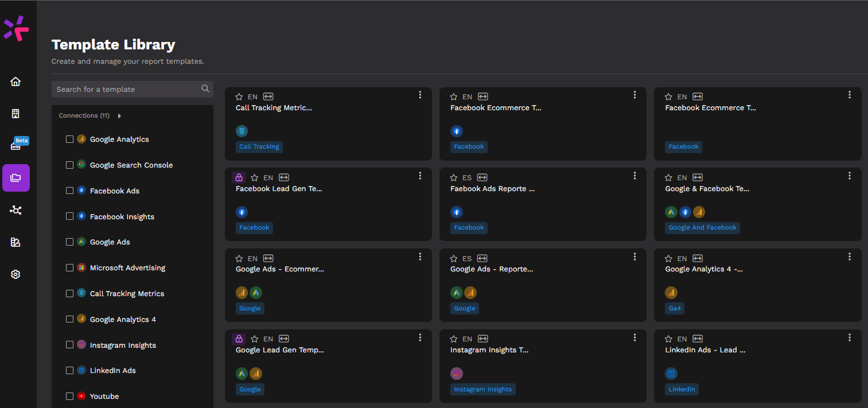The width and height of the screenshot is (868, 408).
Task: Click the Instagram Insights tag
Action: (482, 390)
